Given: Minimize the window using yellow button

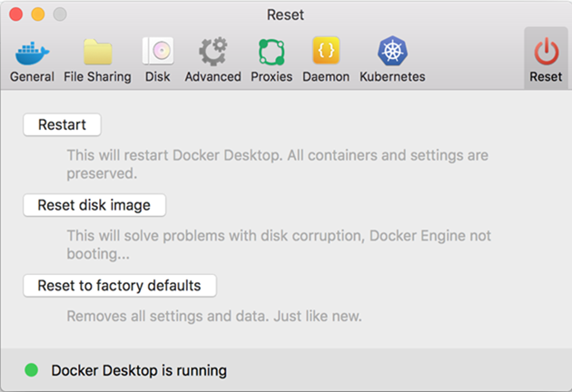Looking at the screenshot, I should click(x=38, y=15).
